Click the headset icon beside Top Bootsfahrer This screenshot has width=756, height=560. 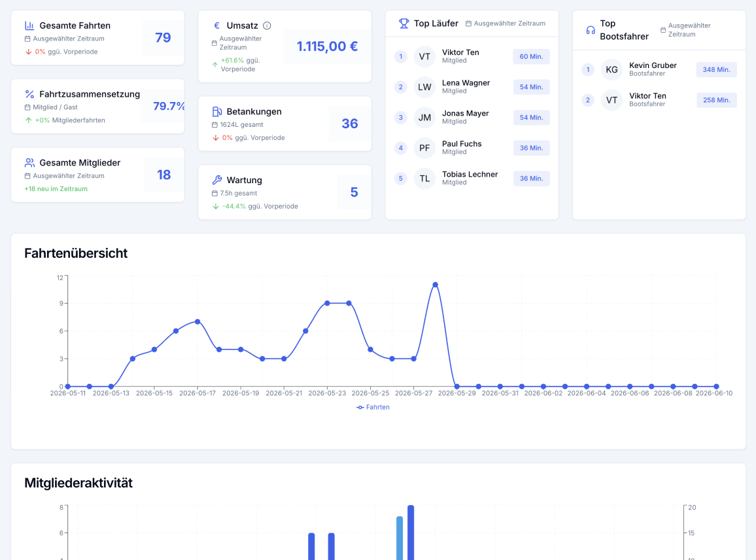[590, 30]
